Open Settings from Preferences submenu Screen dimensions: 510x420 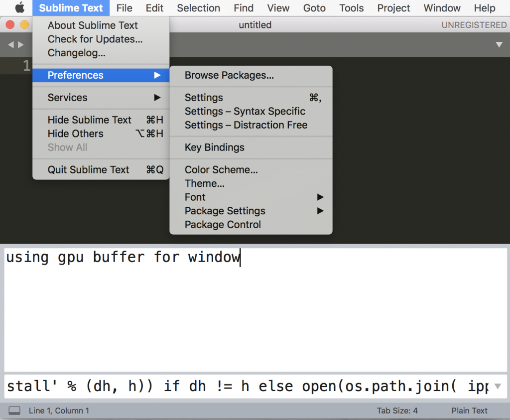(x=251, y=98)
